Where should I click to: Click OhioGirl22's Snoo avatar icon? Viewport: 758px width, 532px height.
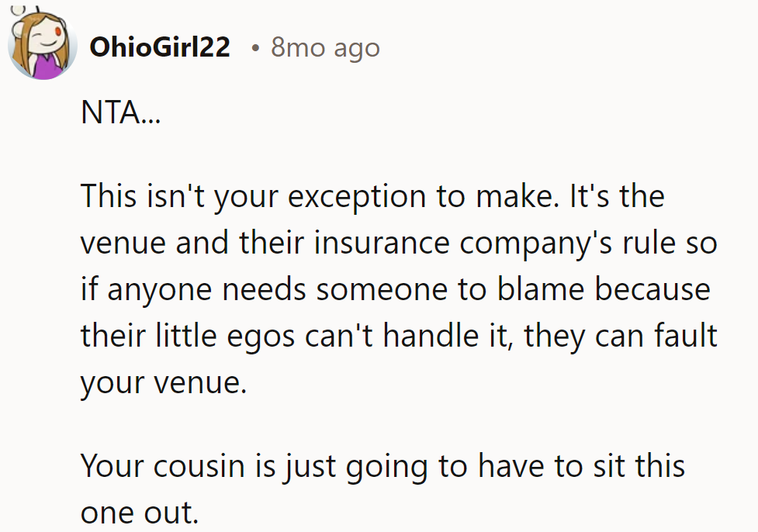click(x=41, y=45)
